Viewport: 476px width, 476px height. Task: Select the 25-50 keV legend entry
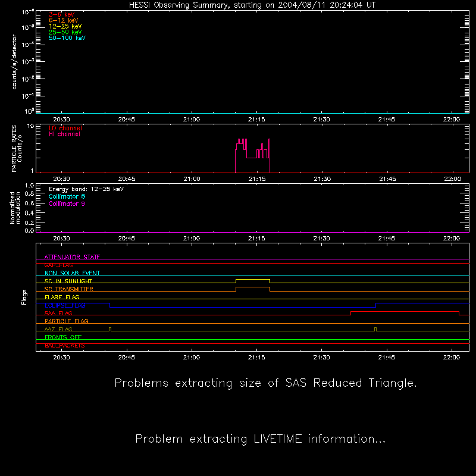(65, 32)
